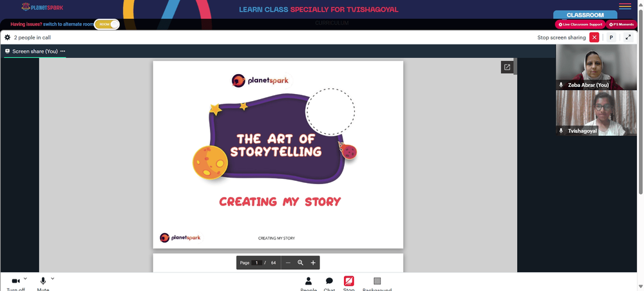Zoom out with the minus button
Viewport: 644px width, 291px height.
coord(288,263)
